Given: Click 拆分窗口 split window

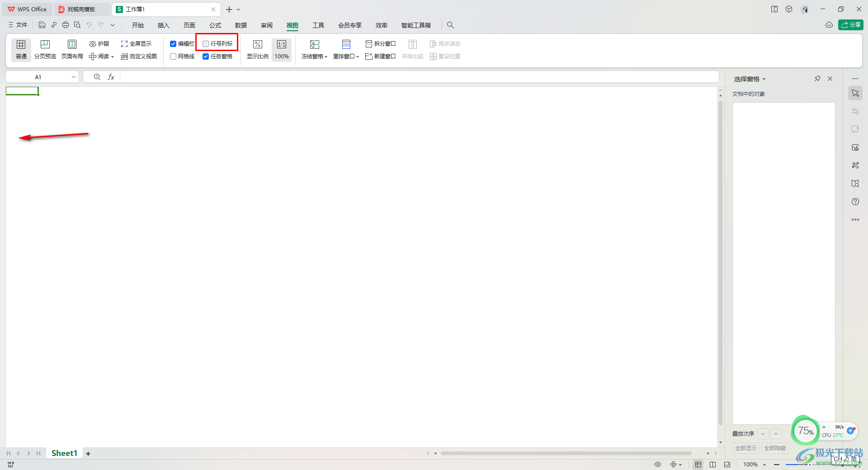Looking at the screenshot, I should tap(381, 44).
